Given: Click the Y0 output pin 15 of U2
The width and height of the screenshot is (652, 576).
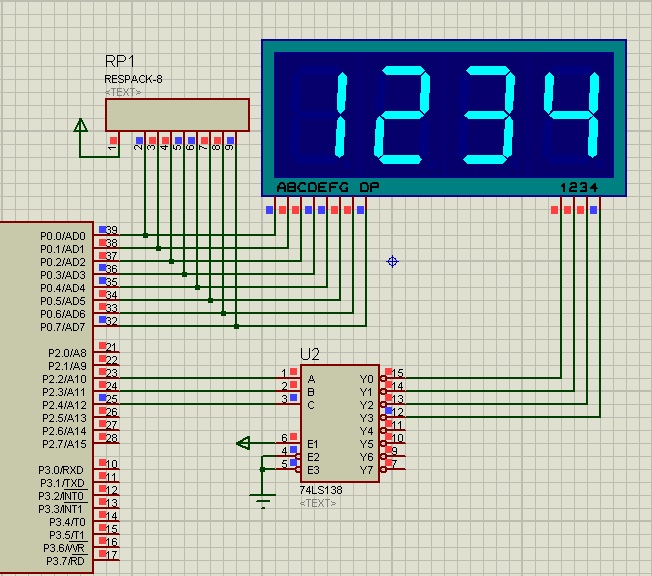Looking at the screenshot, I should click(393, 377).
